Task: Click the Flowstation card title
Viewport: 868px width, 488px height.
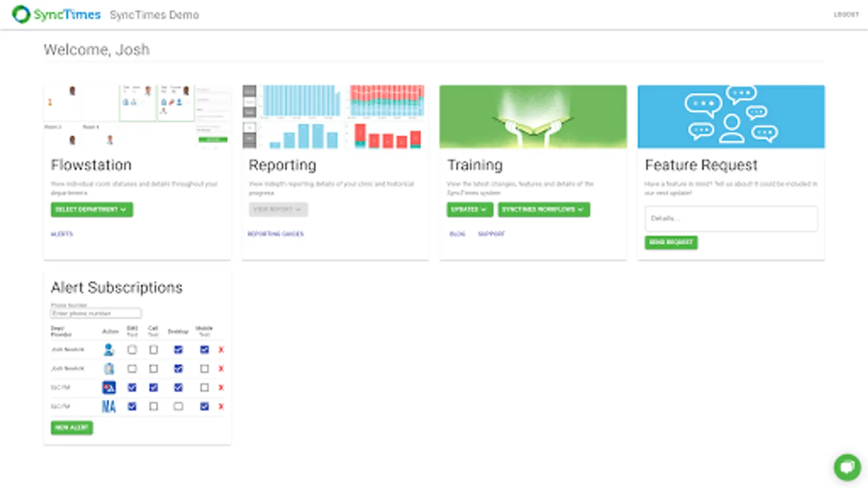Action: (91, 165)
